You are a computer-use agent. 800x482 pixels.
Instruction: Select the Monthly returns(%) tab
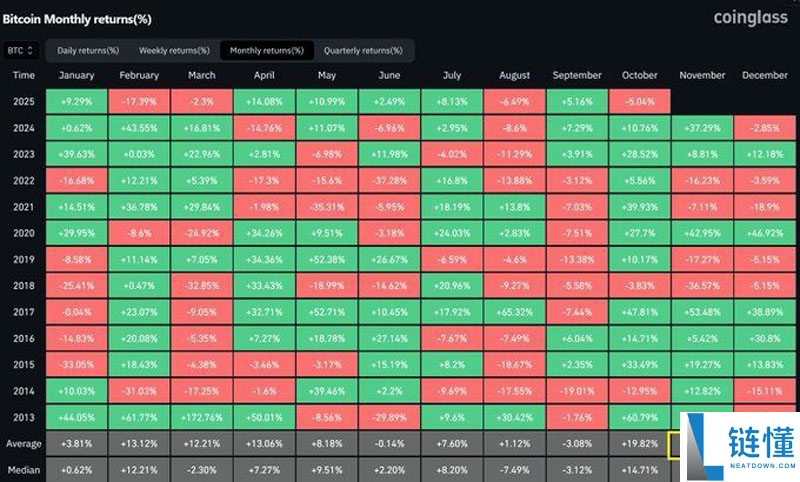click(267, 50)
